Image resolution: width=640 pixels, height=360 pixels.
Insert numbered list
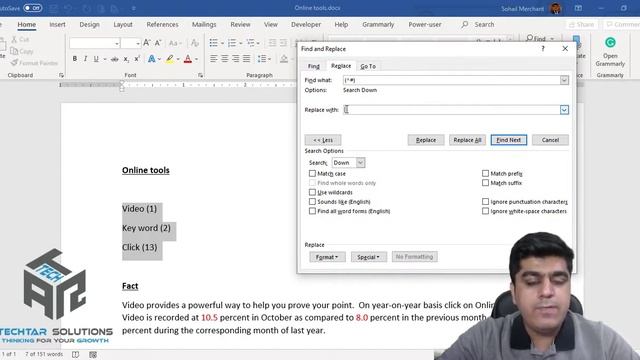point(232,43)
